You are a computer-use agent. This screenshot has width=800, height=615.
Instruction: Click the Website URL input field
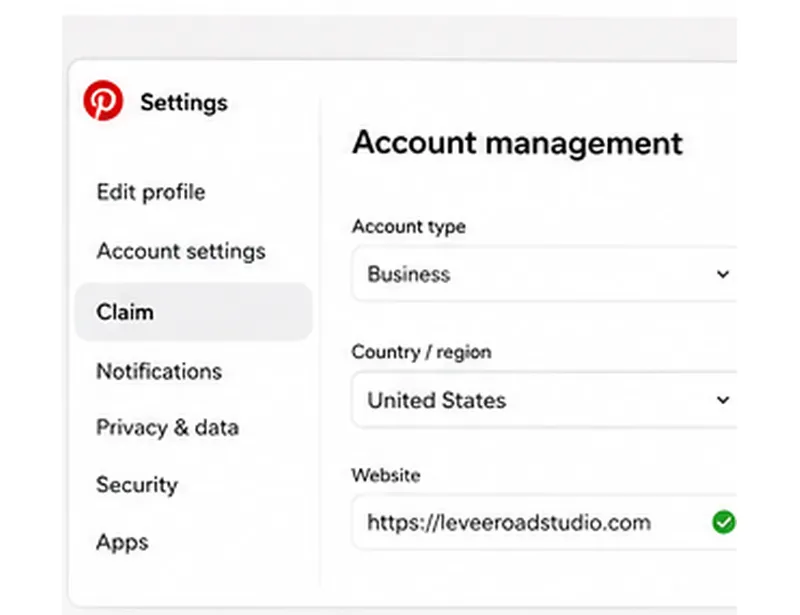tap(544, 522)
